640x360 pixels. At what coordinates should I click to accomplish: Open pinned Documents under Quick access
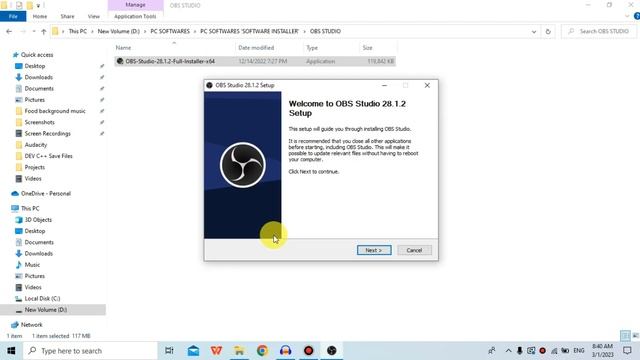(39, 88)
